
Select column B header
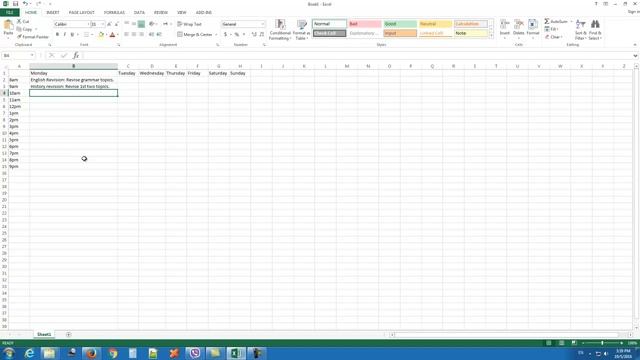73,66
